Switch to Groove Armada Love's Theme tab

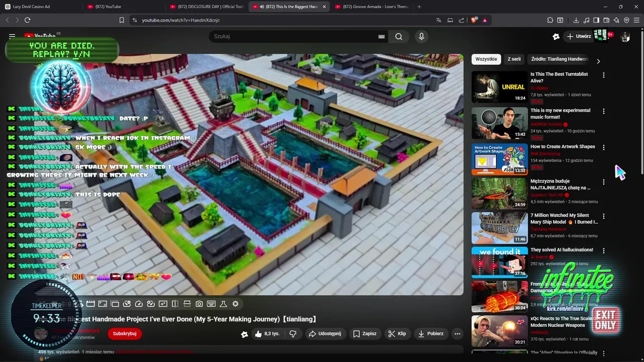click(372, 7)
